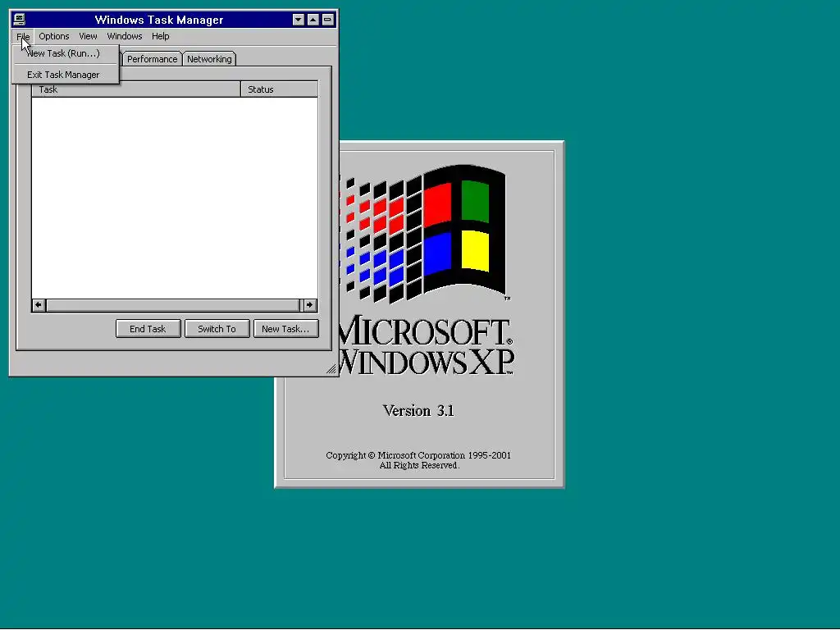Viewport: 840px width, 630px height.
Task: Click the rightmost title bar button
Action: (x=327, y=20)
